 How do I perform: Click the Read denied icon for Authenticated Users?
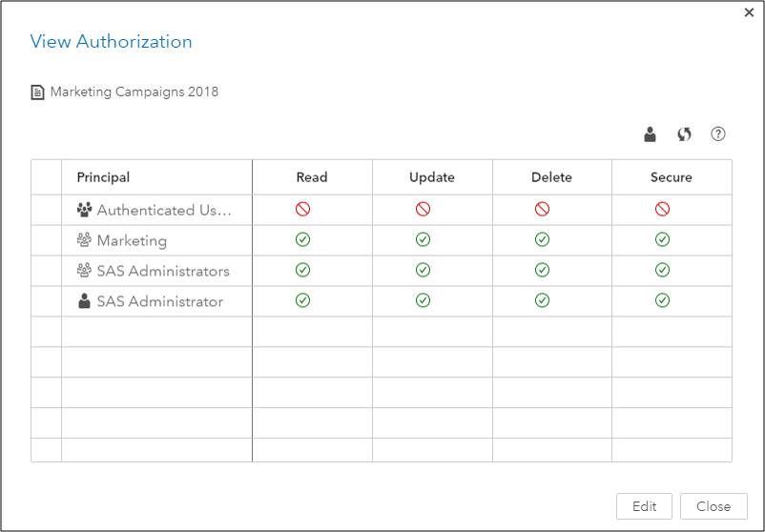pyautogui.click(x=303, y=210)
